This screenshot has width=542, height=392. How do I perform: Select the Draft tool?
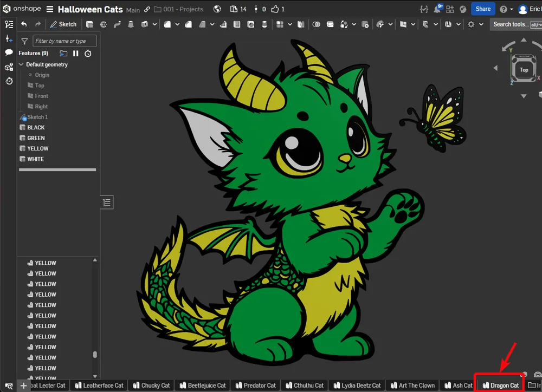pyautogui.click(x=202, y=24)
